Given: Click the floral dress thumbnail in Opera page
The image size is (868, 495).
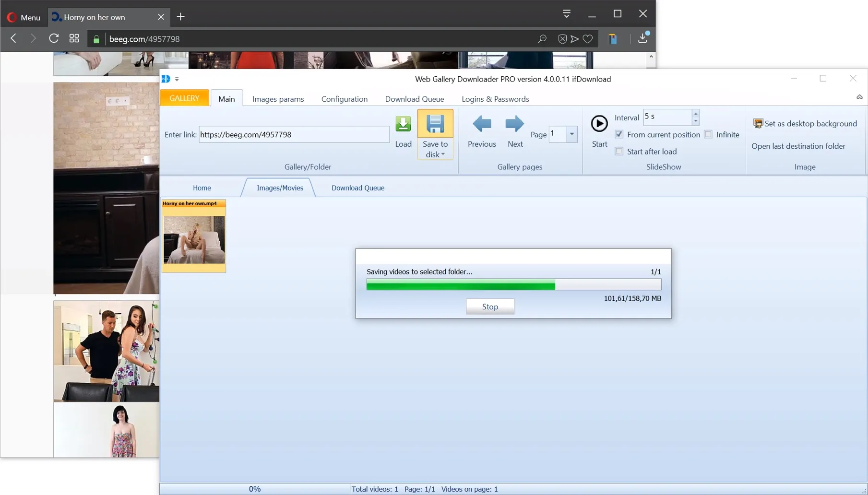Looking at the screenshot, I should pyautogui.click(x=106, y=429).
